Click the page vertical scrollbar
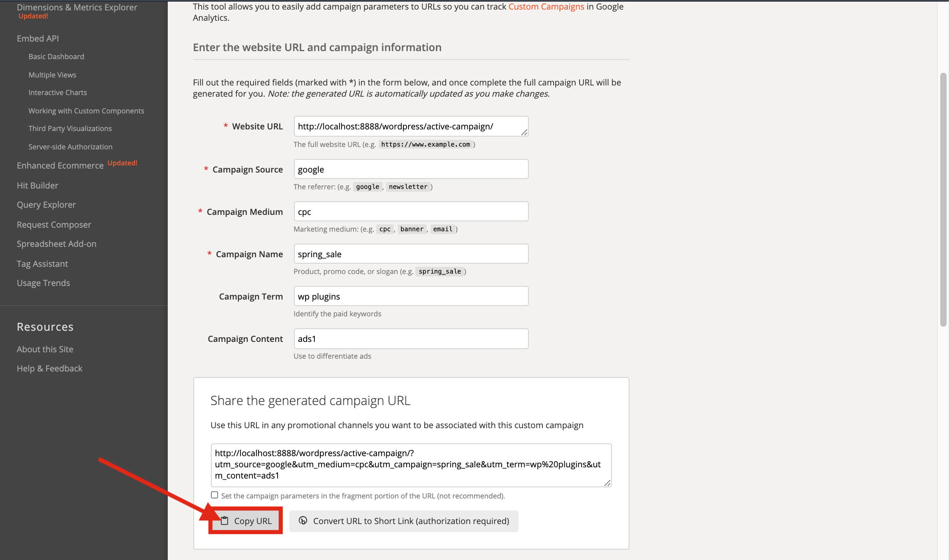This screenshot has width=949, height=560. (x=943, y=200)
